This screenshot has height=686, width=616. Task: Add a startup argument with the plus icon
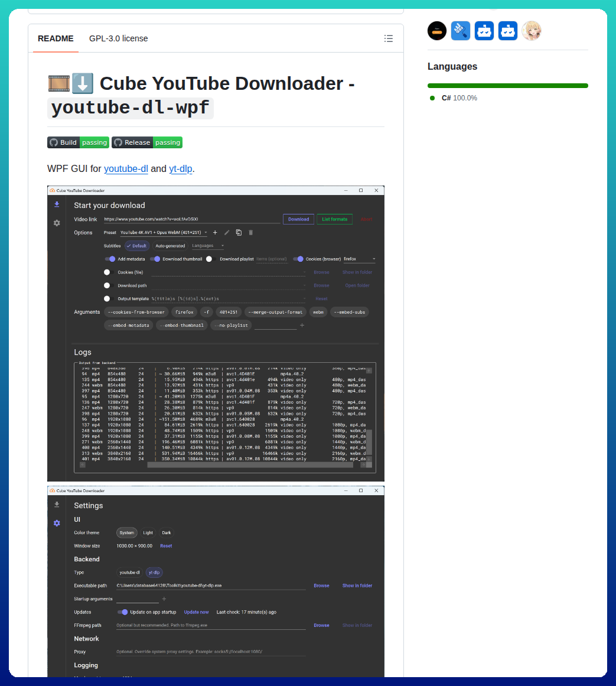(164, 599)
